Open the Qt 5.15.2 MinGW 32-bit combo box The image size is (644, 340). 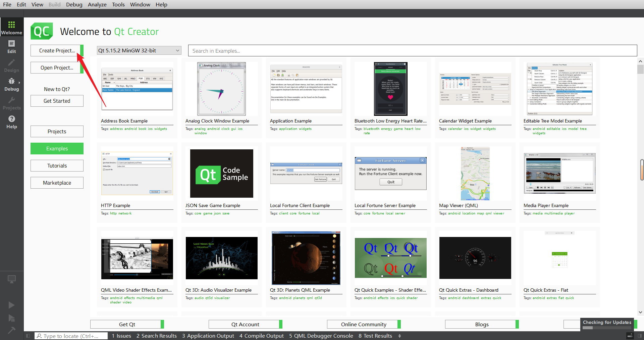tap(139, 51)
